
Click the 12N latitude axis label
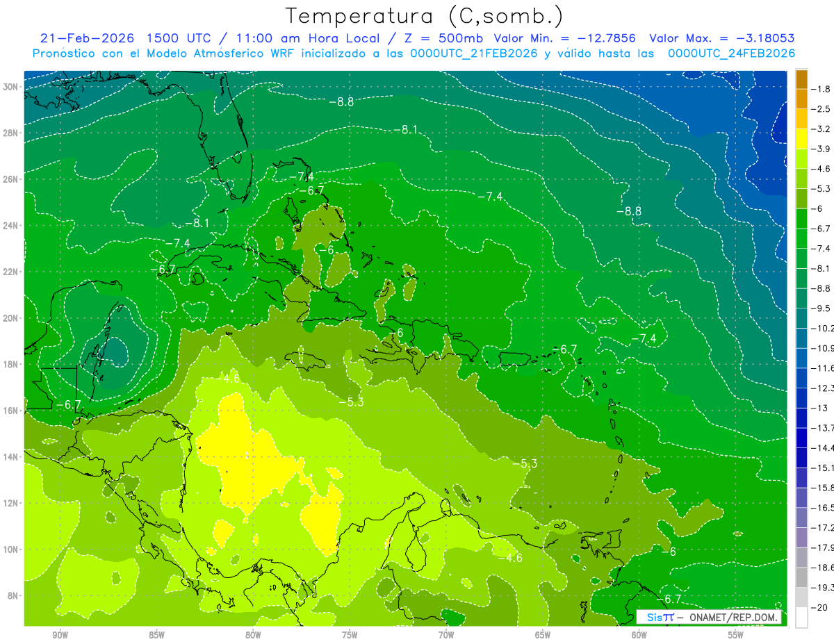[x=11, y=503]
